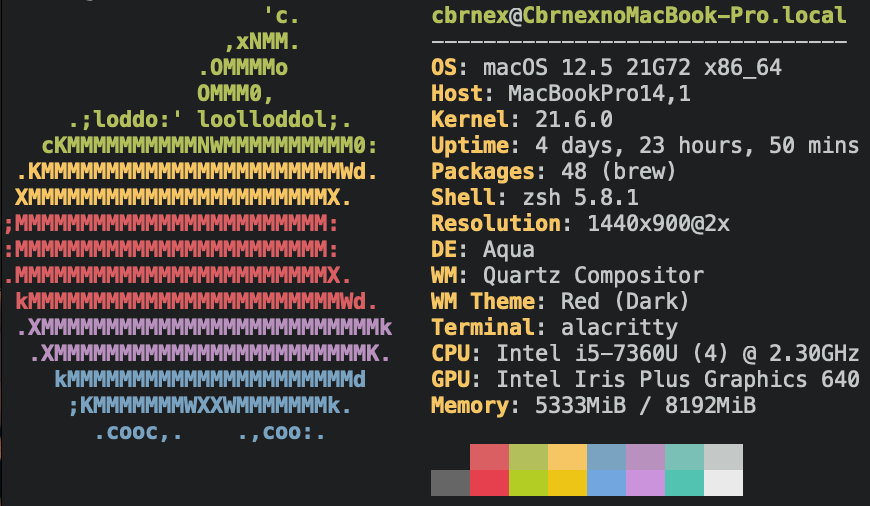Click the lime green bottom-row color block

coord(528,483)
